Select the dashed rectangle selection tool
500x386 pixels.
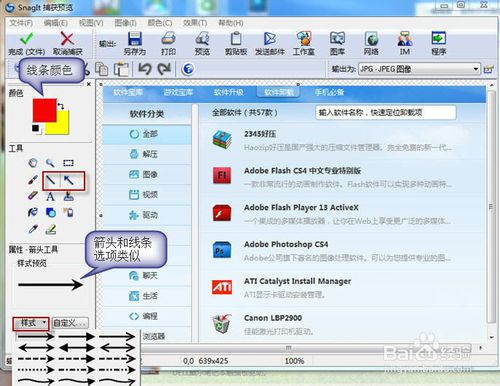[68, 163]
